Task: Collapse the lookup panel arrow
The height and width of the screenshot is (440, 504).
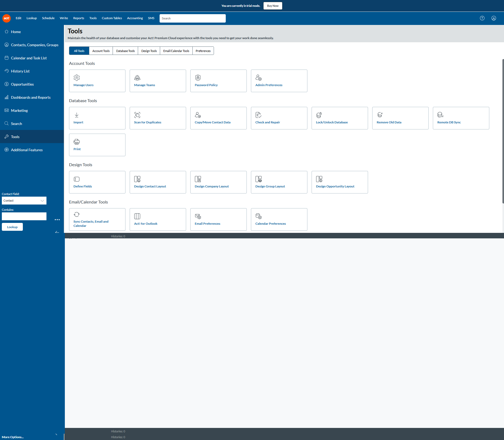Action: coord(57,232)
